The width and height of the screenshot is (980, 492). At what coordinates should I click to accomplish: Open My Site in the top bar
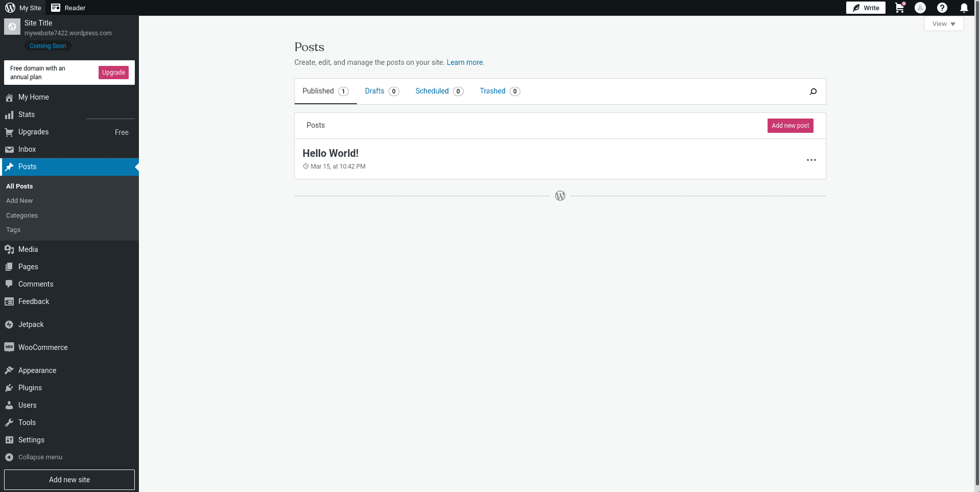point(23,8)
